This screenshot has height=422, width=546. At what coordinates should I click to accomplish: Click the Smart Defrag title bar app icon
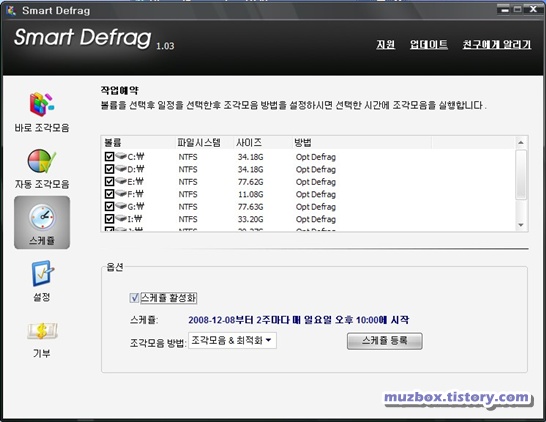pos(11,10)
